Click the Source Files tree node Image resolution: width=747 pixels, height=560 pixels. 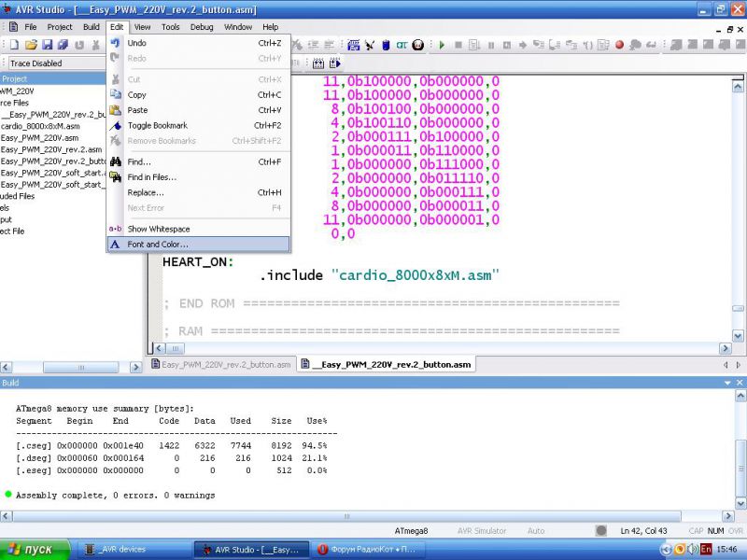click(x=14, y=103)
